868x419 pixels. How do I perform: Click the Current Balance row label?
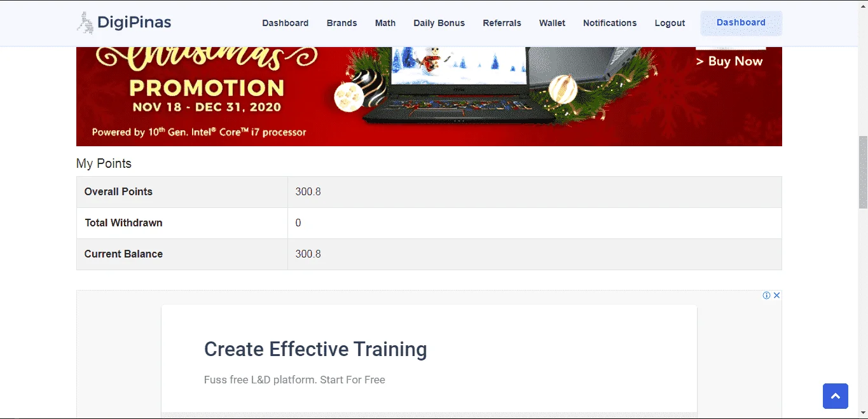123,254
